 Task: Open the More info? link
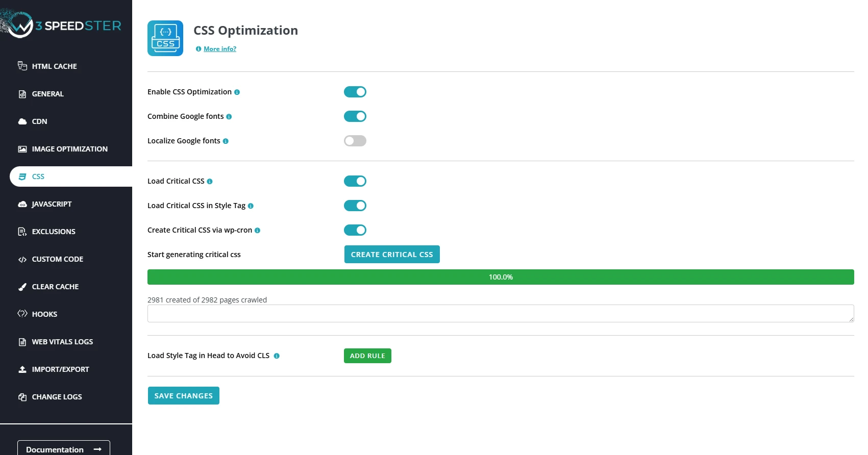[x=220, y=49]
